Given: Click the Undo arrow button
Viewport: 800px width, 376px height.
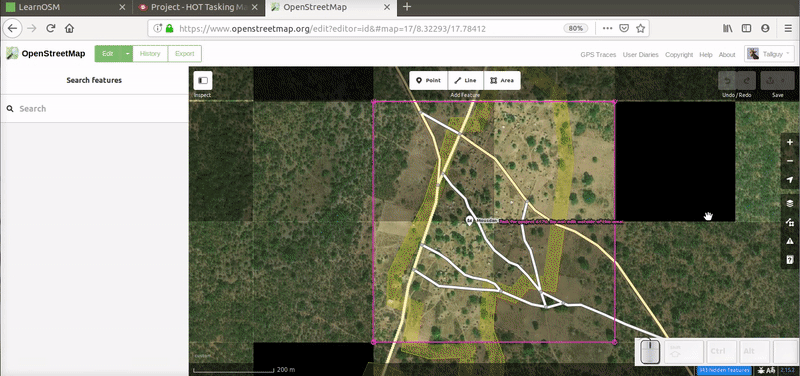Looking at the screenshot, I should coord(728,81).
